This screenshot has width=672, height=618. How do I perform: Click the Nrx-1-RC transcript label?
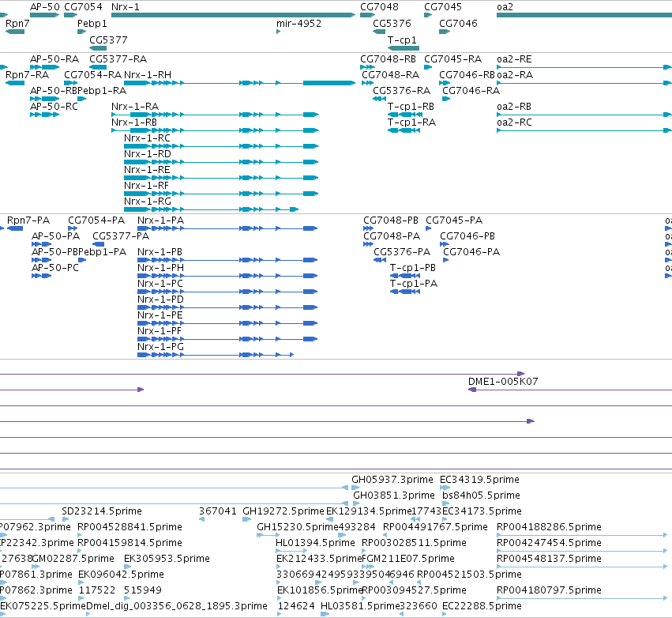pyautogui.click(x=147, y=138)
